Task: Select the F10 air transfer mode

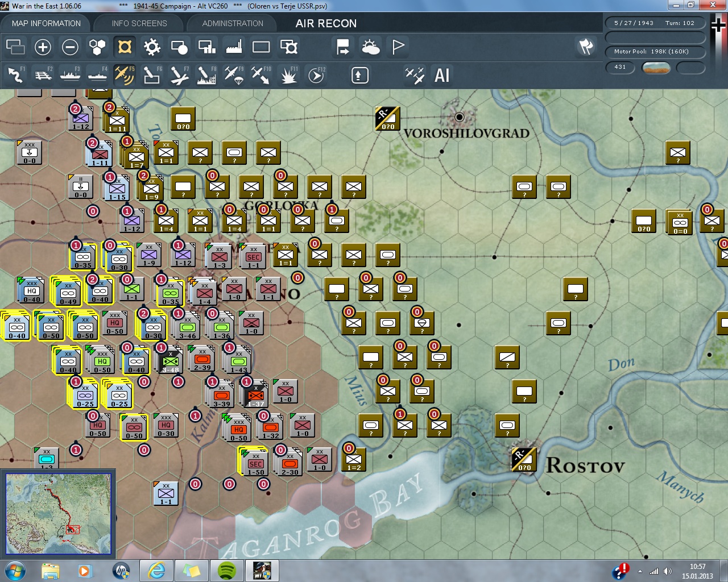Action: point(261,75)
